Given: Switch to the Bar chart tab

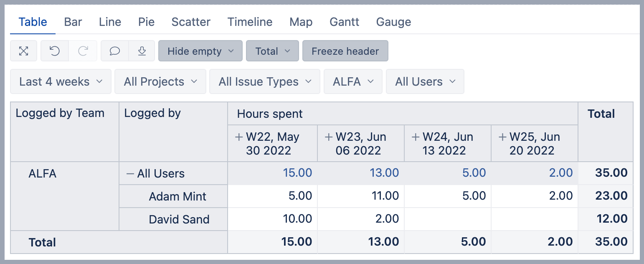Looking at the screenshot, I should click(x=73, y=22).
